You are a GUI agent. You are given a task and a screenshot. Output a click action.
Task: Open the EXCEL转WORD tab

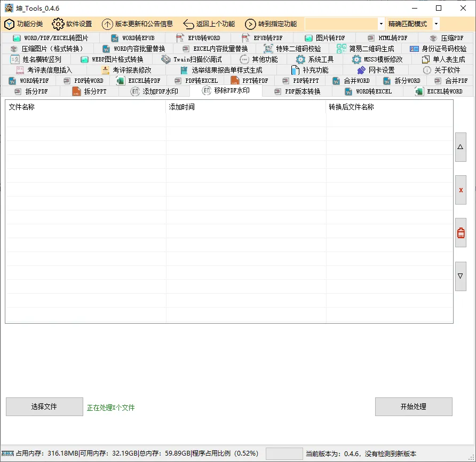click(439, 91)
